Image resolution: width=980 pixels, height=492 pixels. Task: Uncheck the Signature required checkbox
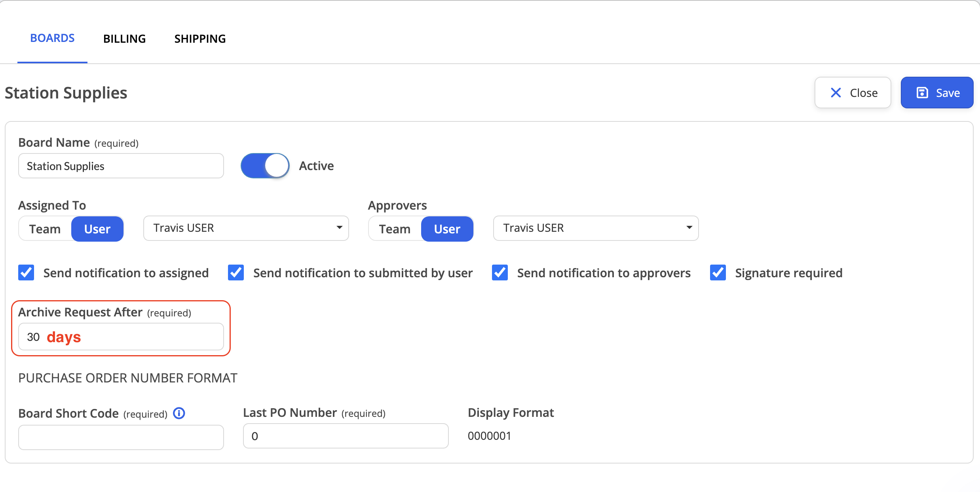coord(718,272)
